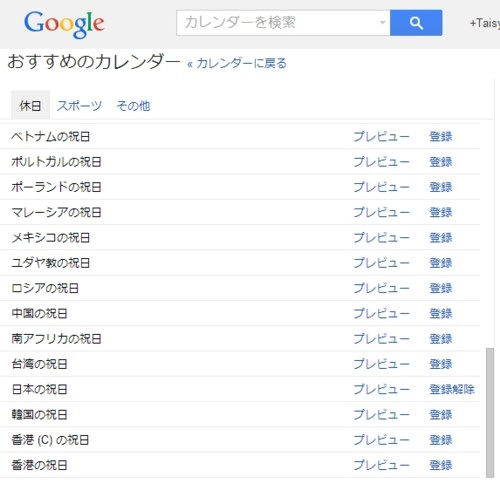Unsubscribe 日本の祝日 via 登録解除
The image size is (500, 483).
[452, 389]
